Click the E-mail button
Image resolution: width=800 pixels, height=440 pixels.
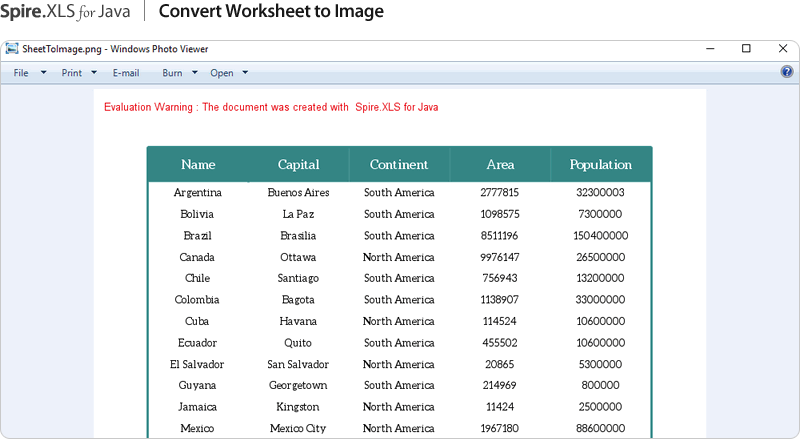pyautogui.click(x=126, y=73)
